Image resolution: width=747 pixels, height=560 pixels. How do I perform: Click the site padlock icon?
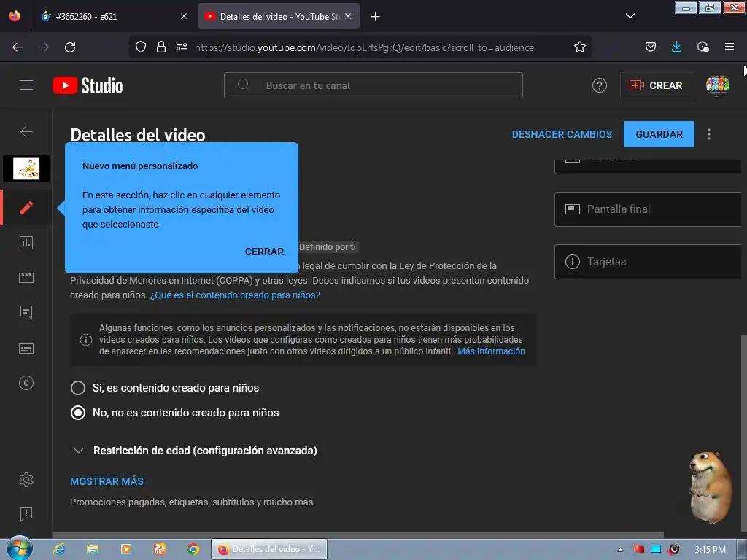pyautogui.click(x=161, y=47)
